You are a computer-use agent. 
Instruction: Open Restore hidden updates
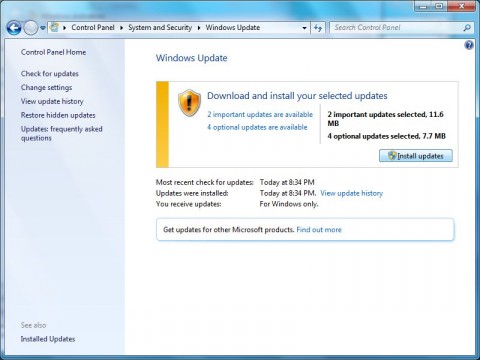click(x=58, y=115)
